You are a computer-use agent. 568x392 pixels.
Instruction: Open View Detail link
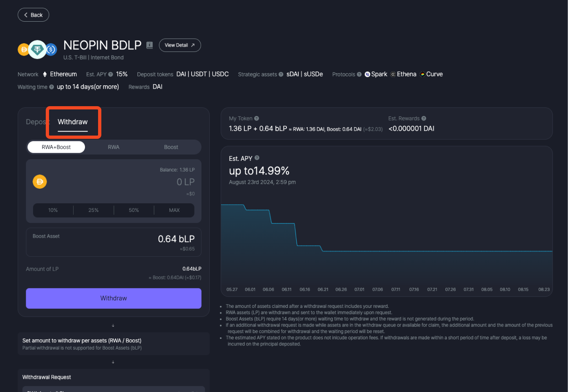click(x=180, y=45)
